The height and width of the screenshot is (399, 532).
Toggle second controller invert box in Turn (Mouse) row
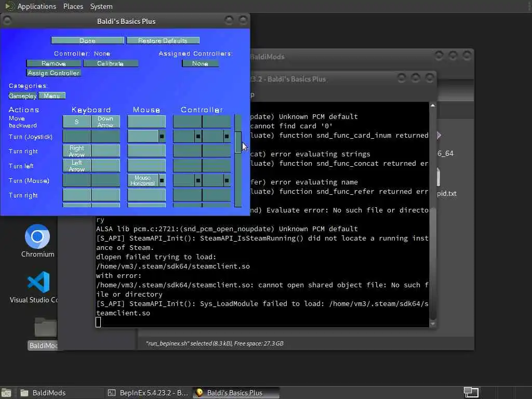coord(227,180)
